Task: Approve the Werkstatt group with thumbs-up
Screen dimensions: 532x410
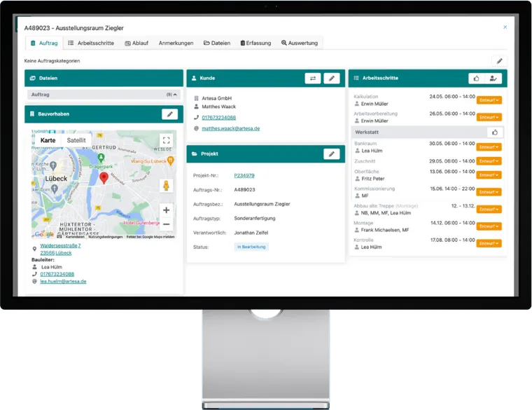Action: pyautogui.click(x=495, y=132)
